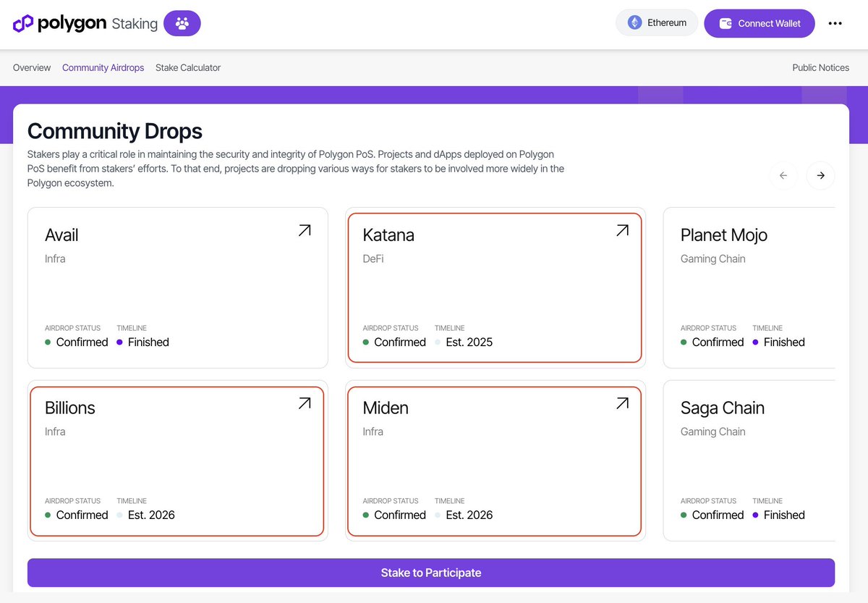Open the Katana card external-link arrow
The image size is (868, 603).
pos(622,230)
